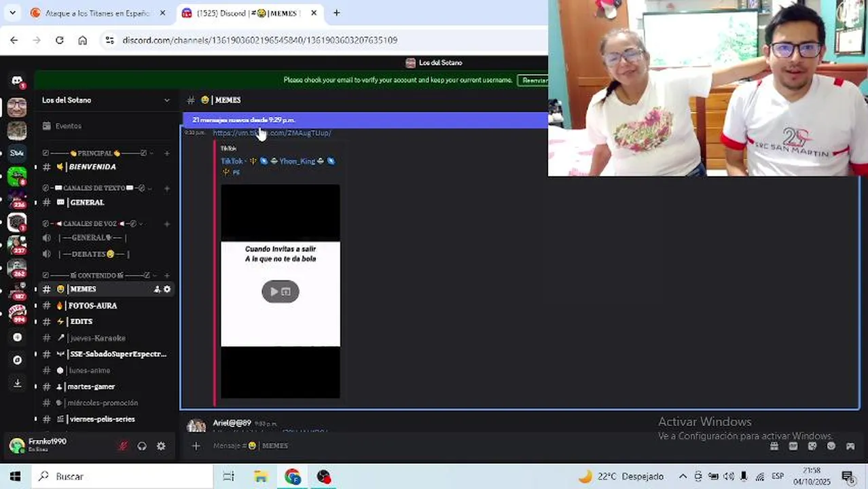This screenshot has height=489, width=868.
Task: Open Discord direct messages home icon
Action: tap(17, 81)
